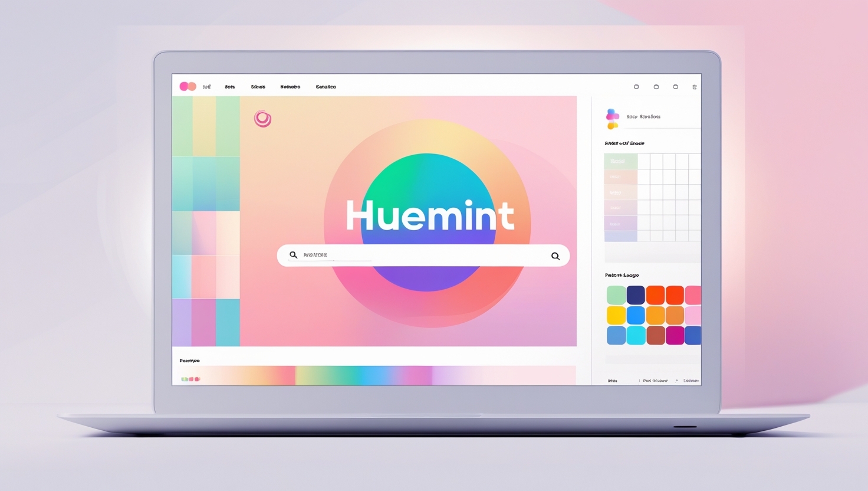Viewport: 868px width, 491px height.
Task: Click the magnifier icon inside search bar's left end
Action: 293,255
